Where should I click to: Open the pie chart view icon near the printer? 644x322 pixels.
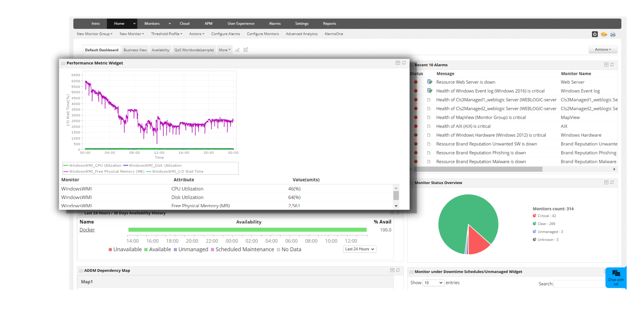click(x=604, y=34)
